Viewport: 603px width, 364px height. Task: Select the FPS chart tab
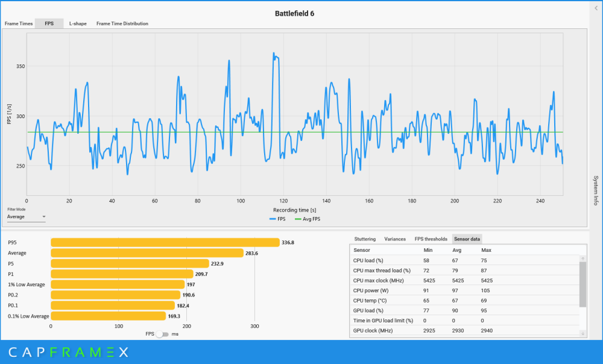49,24
